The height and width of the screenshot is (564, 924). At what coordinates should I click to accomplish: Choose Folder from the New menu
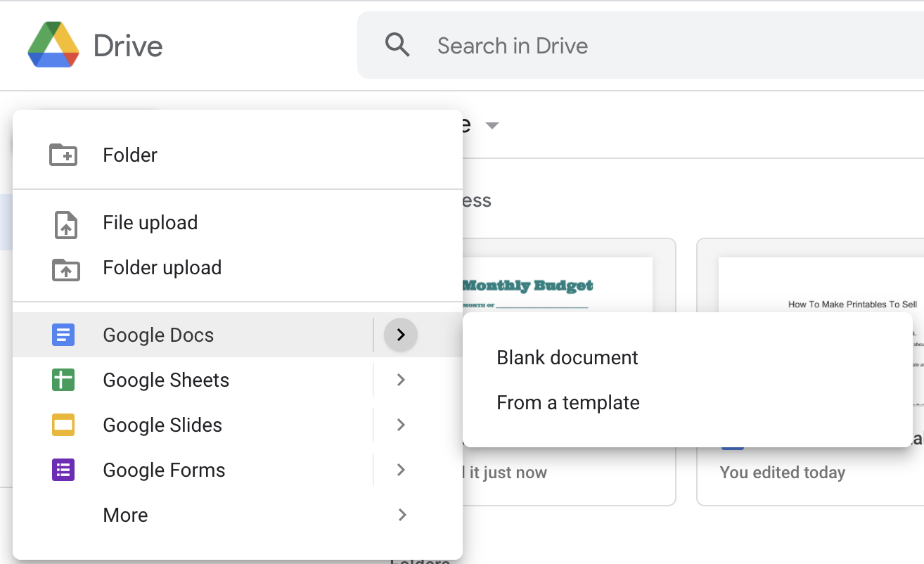[x=238, y=155]
